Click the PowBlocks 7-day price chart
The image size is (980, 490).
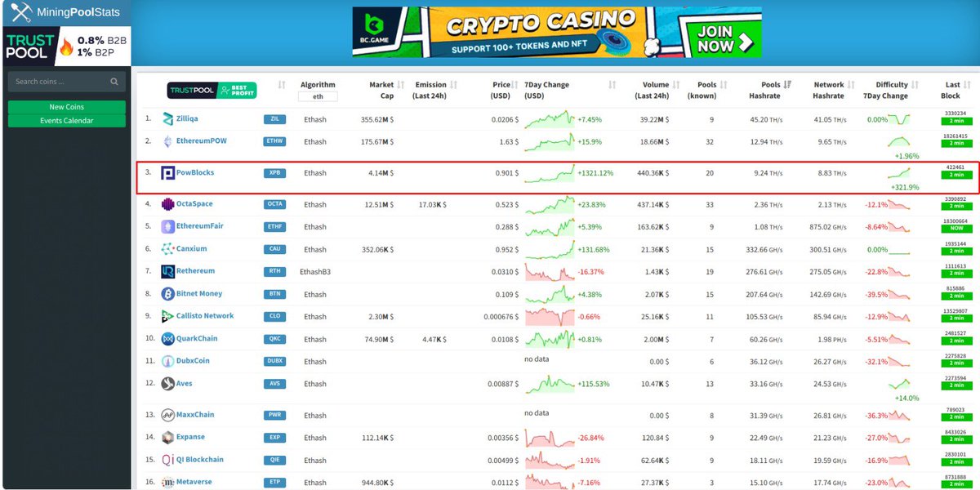pos(550,173)
